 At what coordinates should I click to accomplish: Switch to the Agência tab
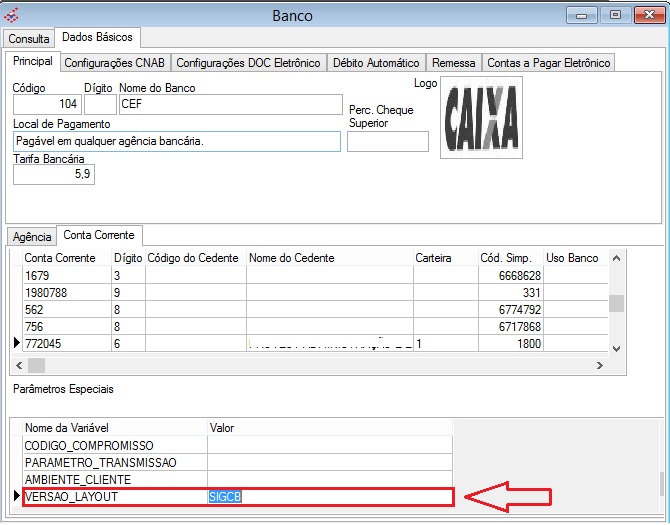point(31,237)
